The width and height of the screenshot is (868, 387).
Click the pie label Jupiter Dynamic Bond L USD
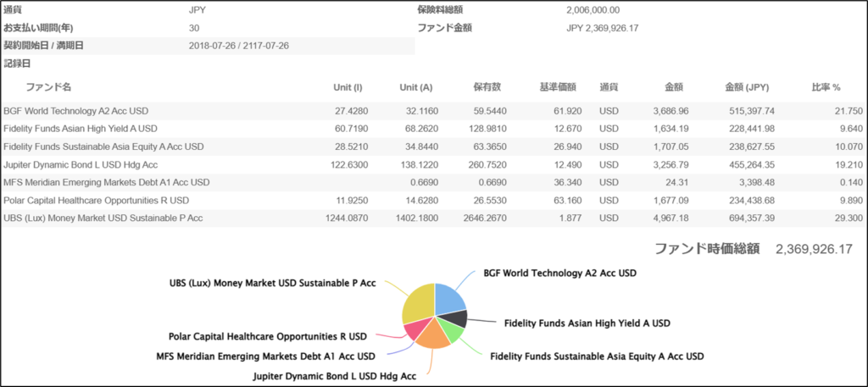334,376
